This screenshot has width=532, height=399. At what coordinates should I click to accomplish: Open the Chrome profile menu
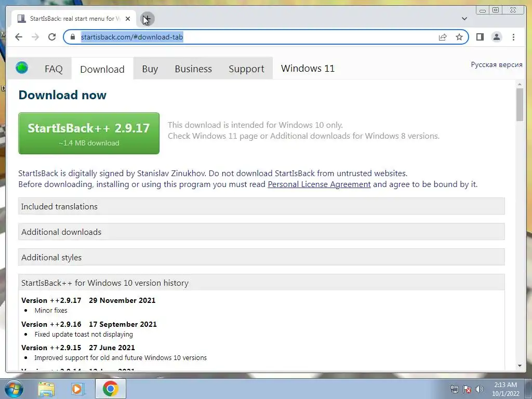(x=497, y=37)
